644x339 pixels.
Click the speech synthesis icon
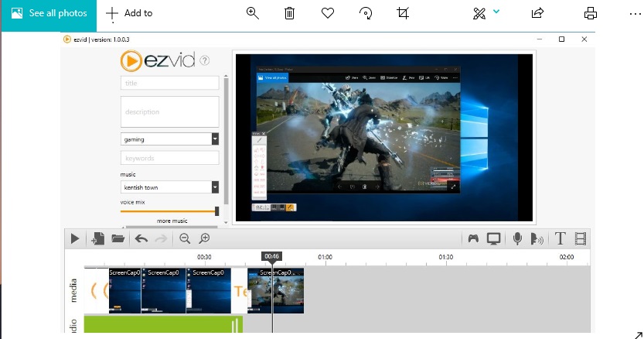click(x=537, y=238)
